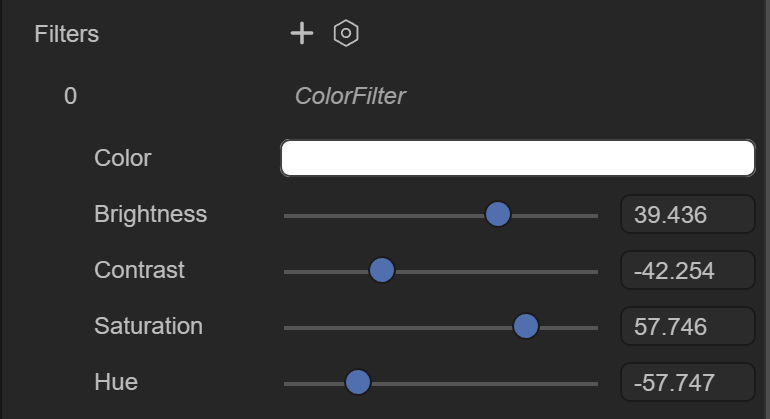Focus the Contrast field showing -42.254

point(688,270)
